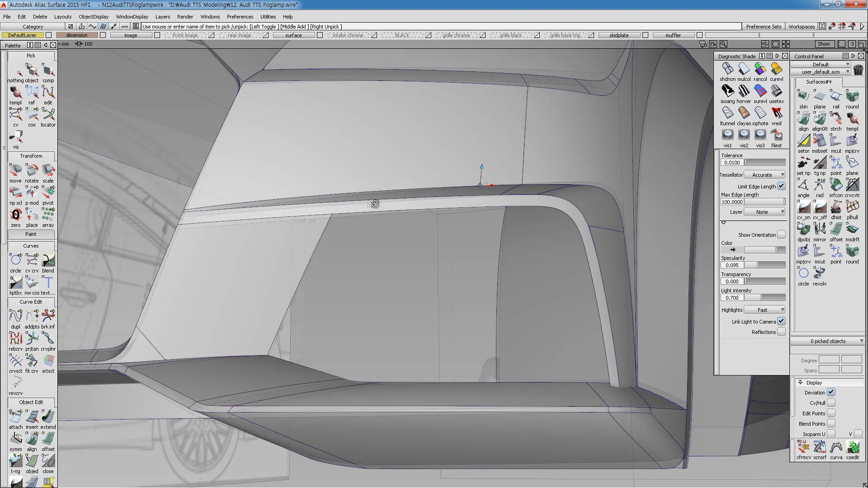868x488 pixels.
Task: Disable the Deviation display checkbox
Action: point(831,393)
